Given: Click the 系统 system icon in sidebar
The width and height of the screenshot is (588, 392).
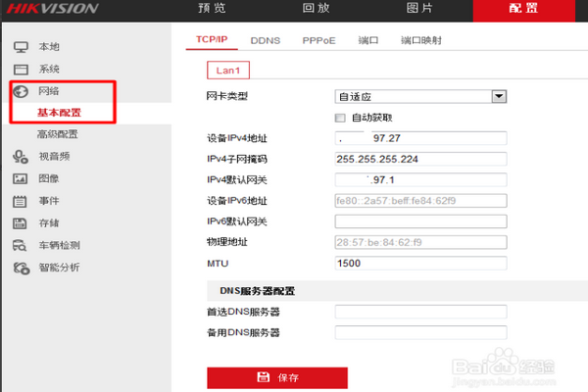Looking at the screenshot, I should point(20,69).
